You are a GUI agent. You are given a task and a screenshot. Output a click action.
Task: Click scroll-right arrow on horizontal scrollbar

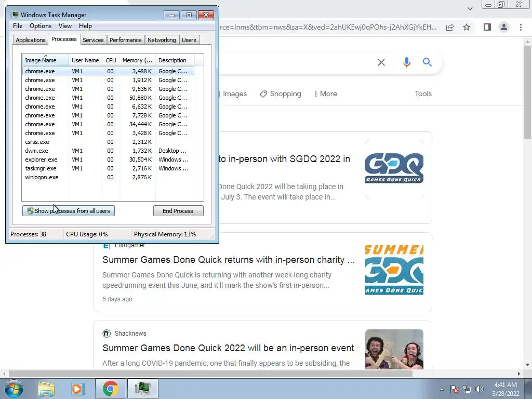click(x=519, y=374)
